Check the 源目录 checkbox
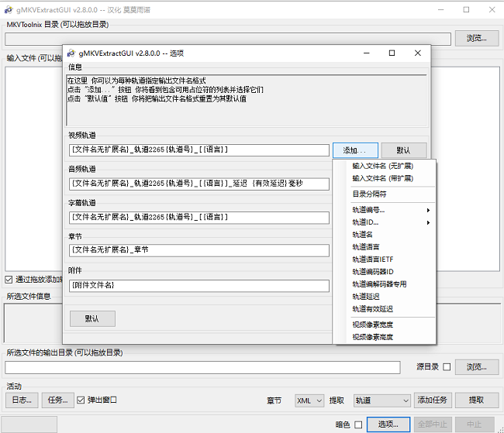This screenshot has width=504, height=433. 446,367
